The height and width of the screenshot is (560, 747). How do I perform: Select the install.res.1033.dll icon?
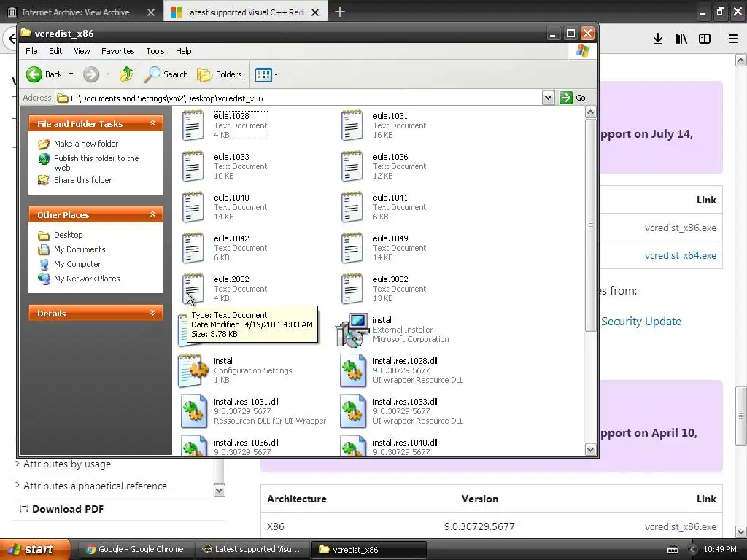tap(352, 411)
